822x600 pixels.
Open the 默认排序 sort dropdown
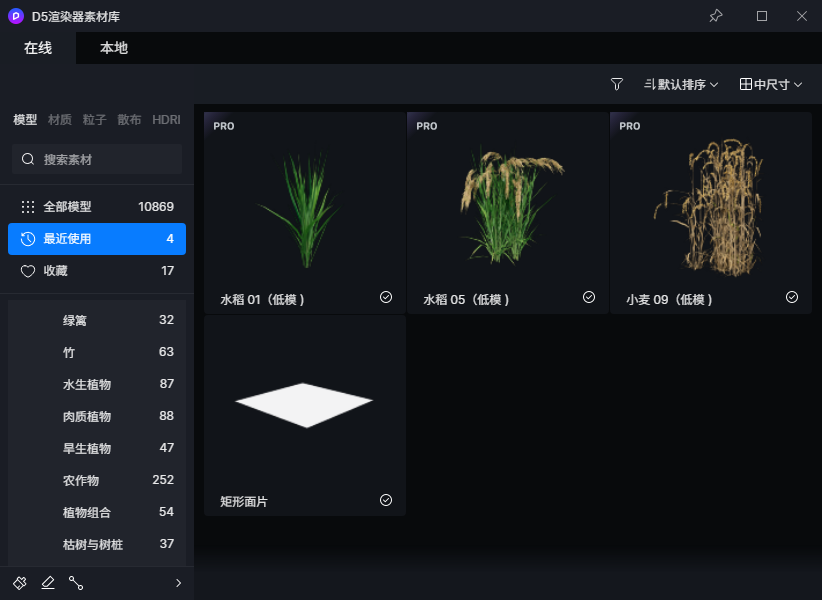681,84
